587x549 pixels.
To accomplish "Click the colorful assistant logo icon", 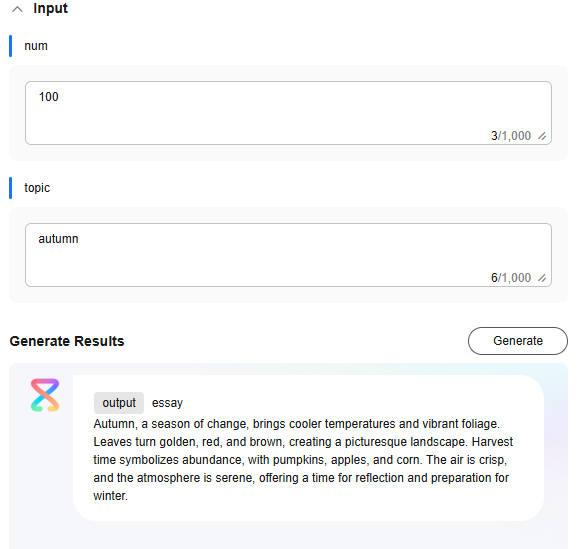I will [x=45, y=395].
